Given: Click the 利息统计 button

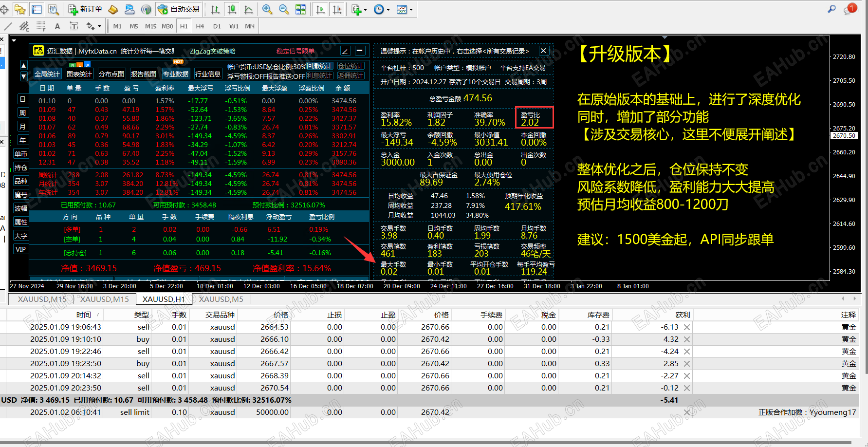Looking at the screenshot, I should tap(320, 75).
